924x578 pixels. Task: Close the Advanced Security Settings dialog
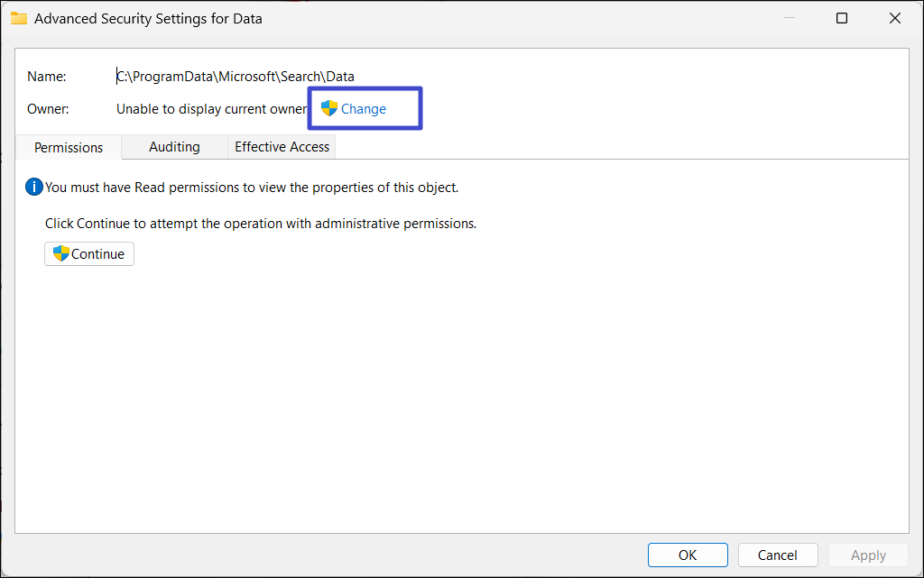(x=895, y=18)
